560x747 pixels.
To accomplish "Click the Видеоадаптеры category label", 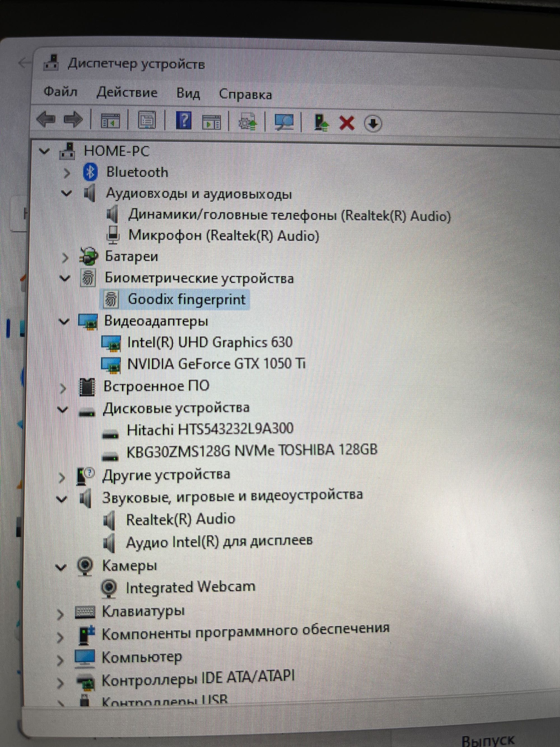I will pyautogui.click(x=156, y=321).
